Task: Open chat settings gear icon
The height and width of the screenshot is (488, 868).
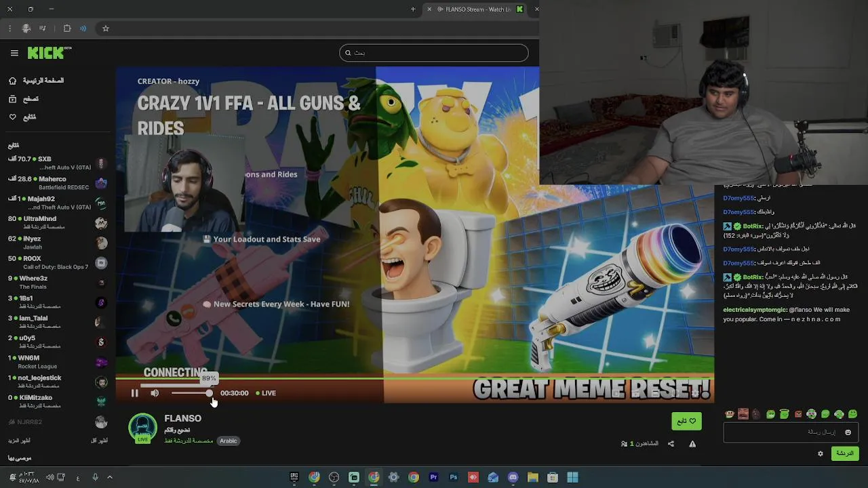Action: [821, 453]
